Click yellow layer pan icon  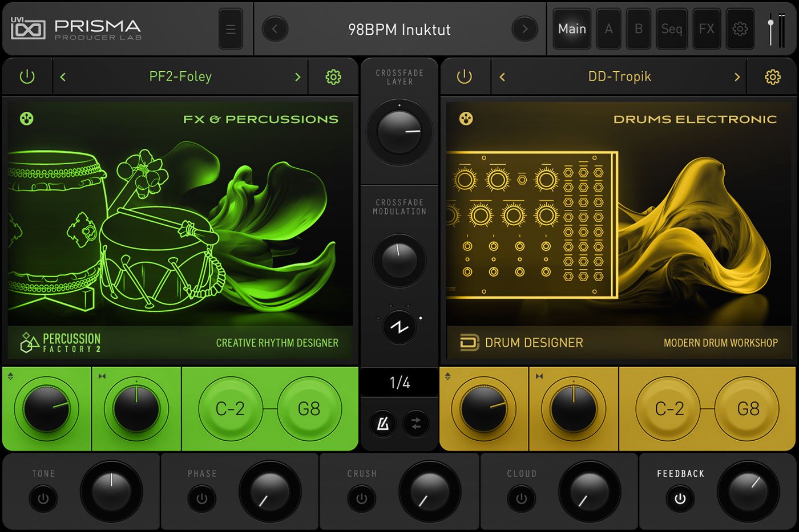point(539,376)
